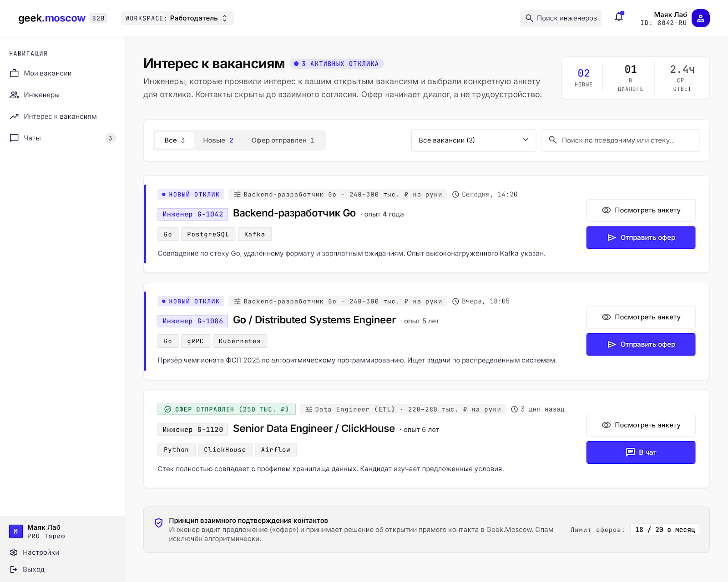
Task: Click the Чаты unread count badge 3
Action: click(x=110, y=138)
